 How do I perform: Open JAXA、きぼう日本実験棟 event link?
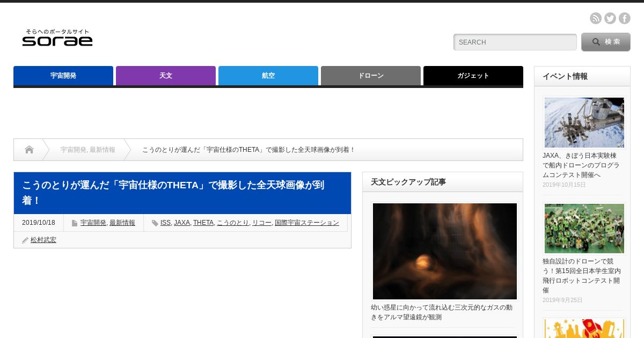(581, 165)
